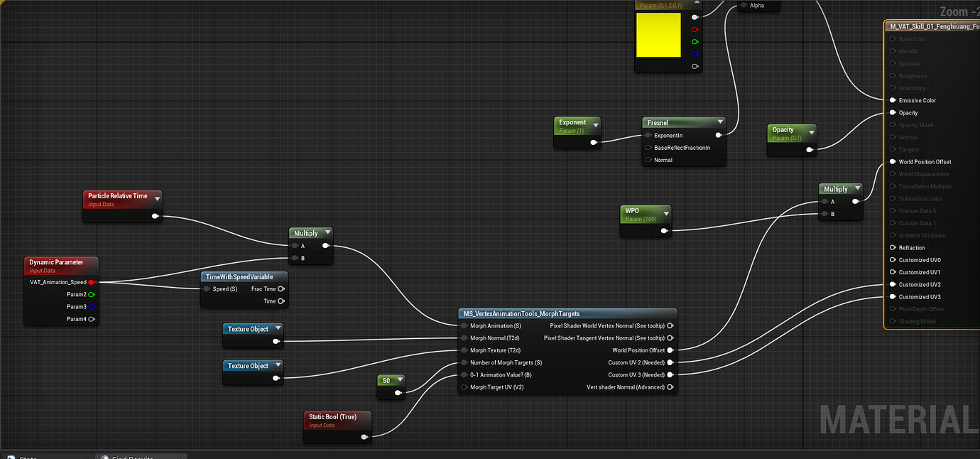Click the Refraction input pin on result node
980x459 pixels.
[x=892, y=247]
